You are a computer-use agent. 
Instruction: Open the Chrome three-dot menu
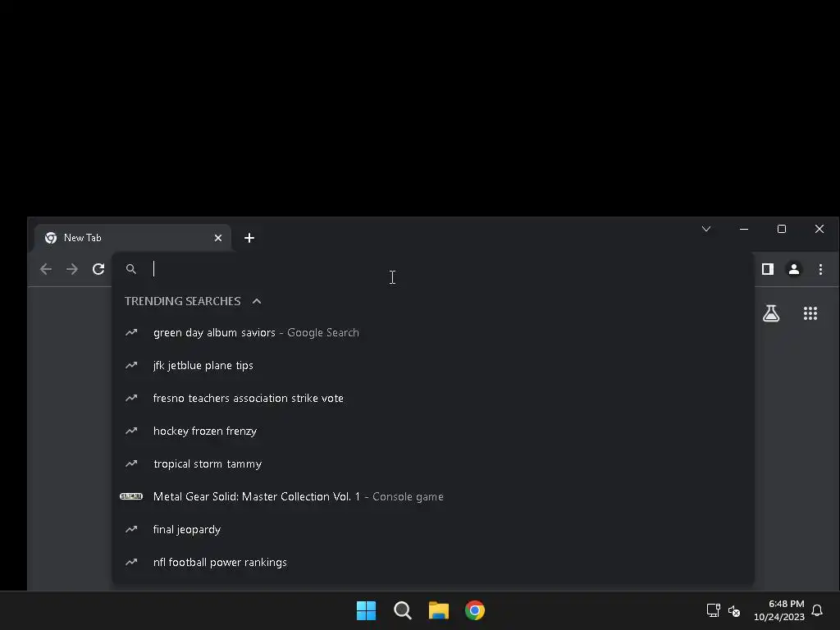(820, 269)
